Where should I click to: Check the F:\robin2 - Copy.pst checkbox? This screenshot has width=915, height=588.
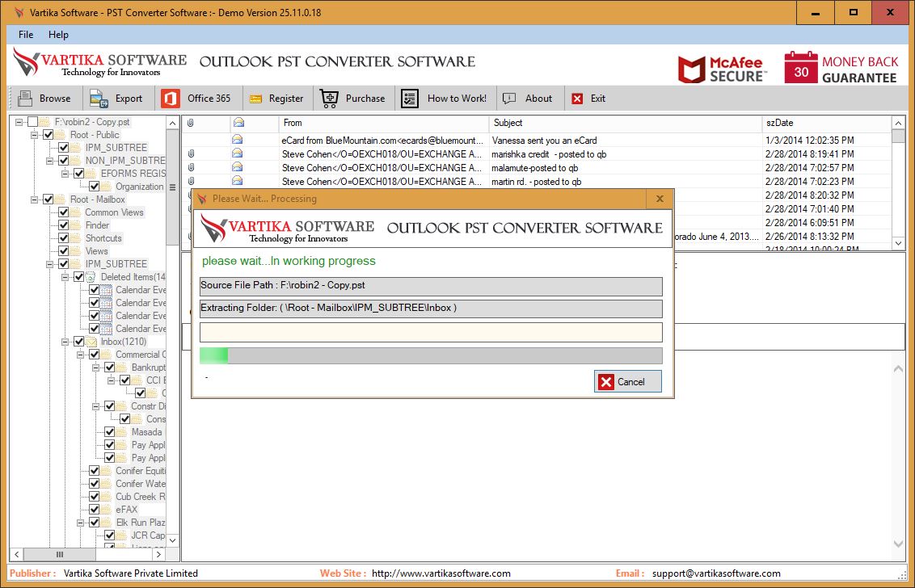32,122
